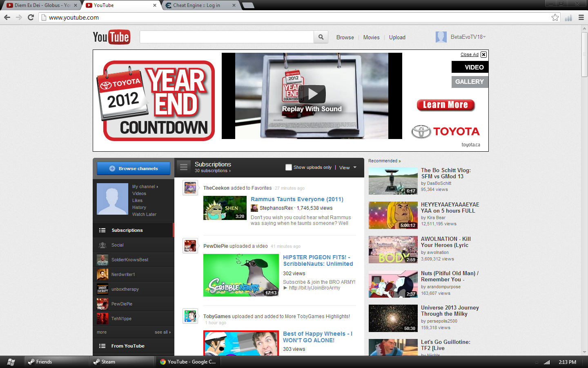The height and width of the screenshot is (368, 588).
Task: Click Browse channels button
Action: pyautogui.click(x=134, y=168)
